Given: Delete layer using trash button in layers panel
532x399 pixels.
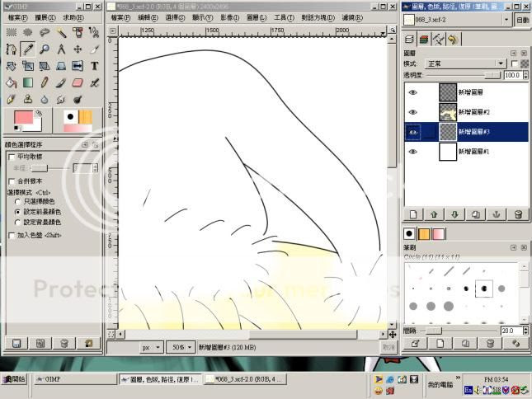Looking at the screenshot, I should pyautogui.click(x=518, y=214).
